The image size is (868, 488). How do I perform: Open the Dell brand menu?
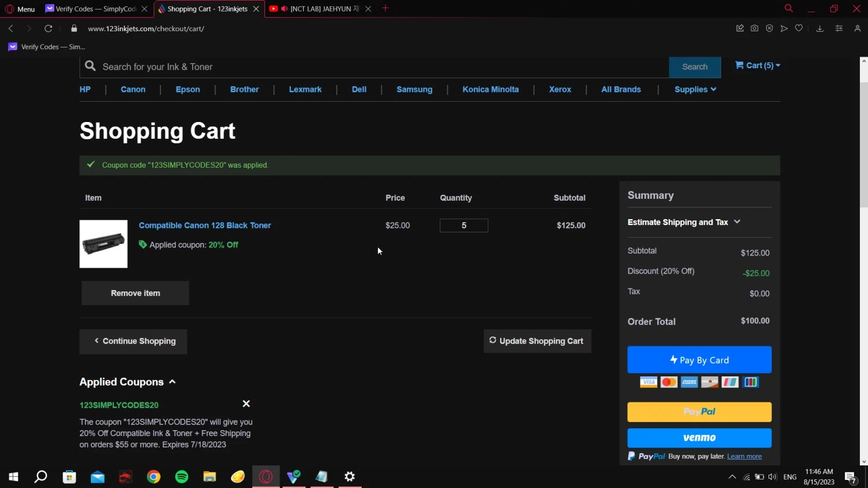point(359,89)
